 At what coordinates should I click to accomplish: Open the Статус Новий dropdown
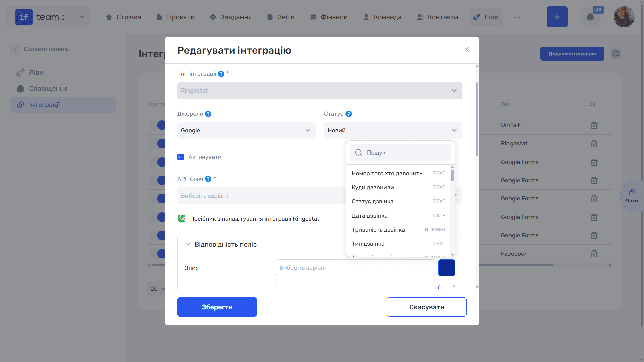393,130
